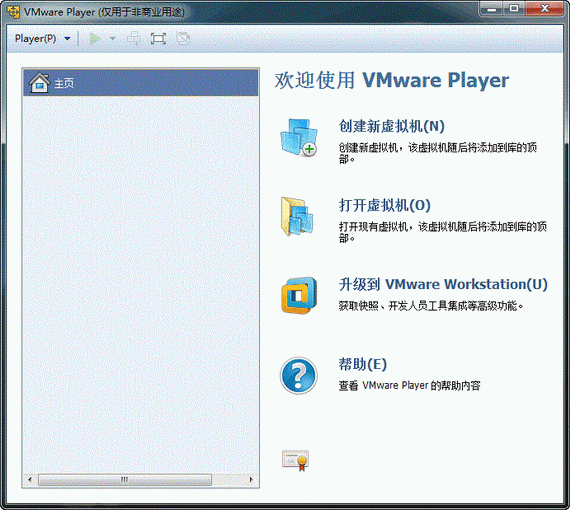Viewport: 570px width, 510px height.
Task: Click the send Ctrl+Alt+Del toolbar icon
Action: tap(134, 39)
